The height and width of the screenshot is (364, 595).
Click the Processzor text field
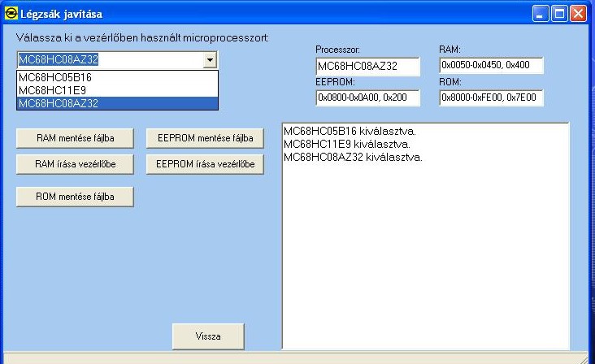pos(367,67)
